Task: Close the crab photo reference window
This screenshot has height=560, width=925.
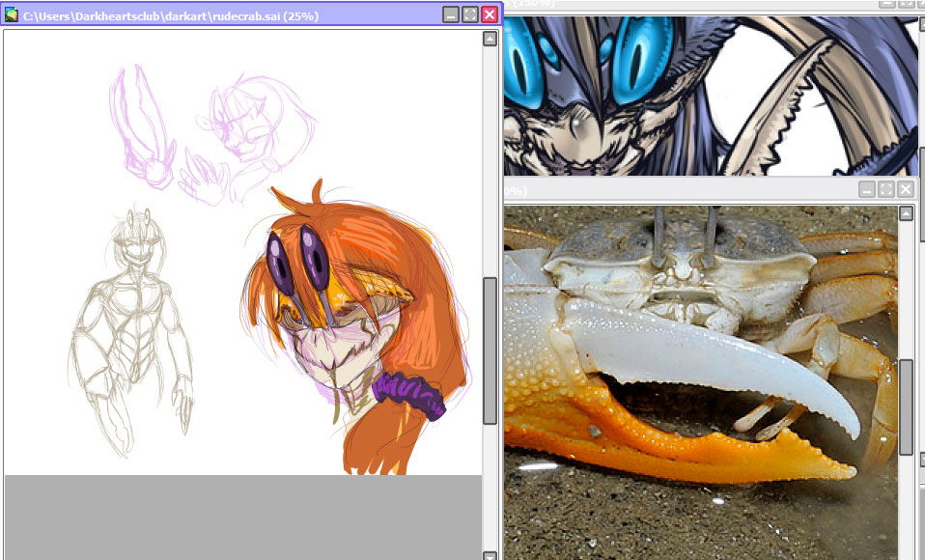Action: [906, 189]
